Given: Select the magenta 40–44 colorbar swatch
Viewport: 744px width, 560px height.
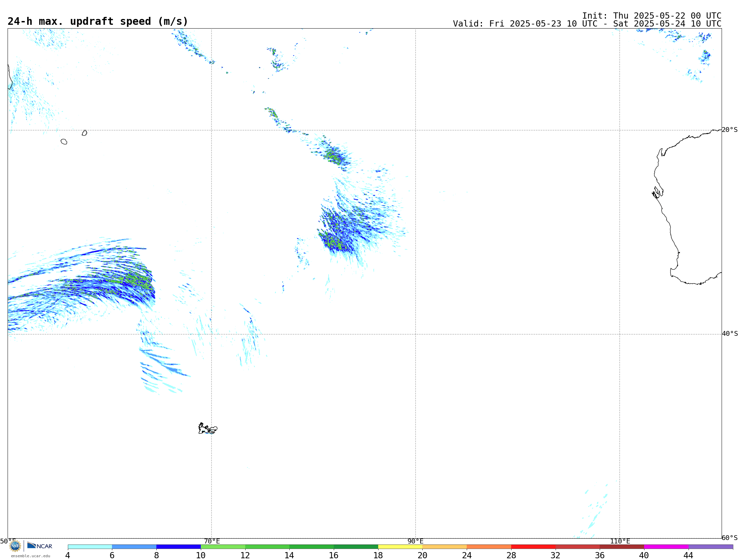Looking at the screenshot, I should [x=666, y=547].
